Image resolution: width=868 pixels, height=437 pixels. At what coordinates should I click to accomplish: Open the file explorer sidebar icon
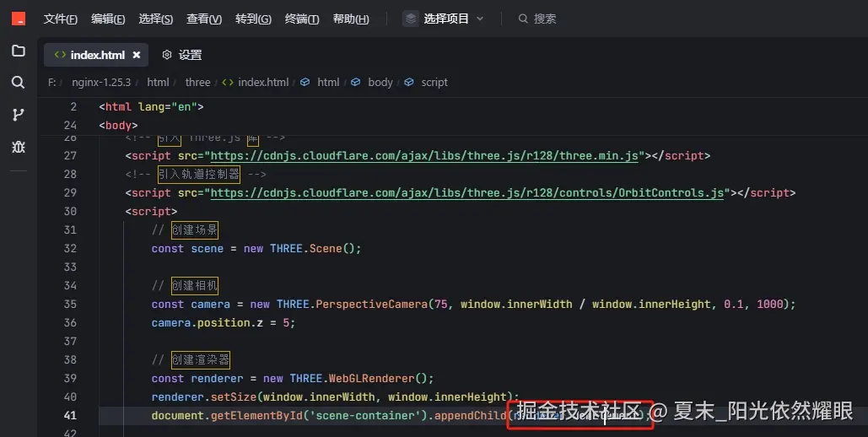pyautogui.click(x=18, y=51)
